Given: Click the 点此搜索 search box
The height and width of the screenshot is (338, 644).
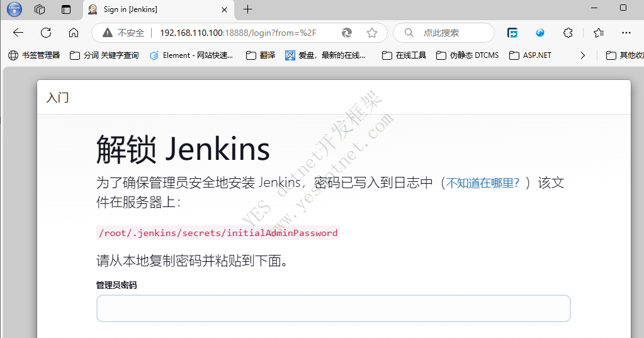Looking at the screenshot, I should click(x=444, y=33).
